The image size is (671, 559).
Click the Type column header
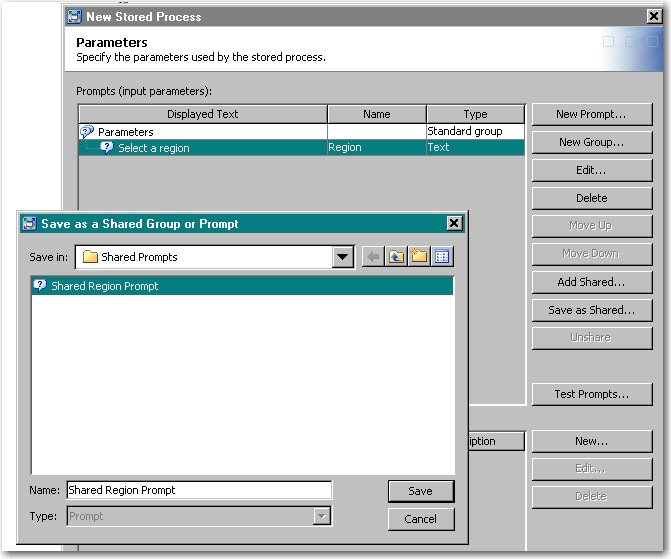pos(475,114)
